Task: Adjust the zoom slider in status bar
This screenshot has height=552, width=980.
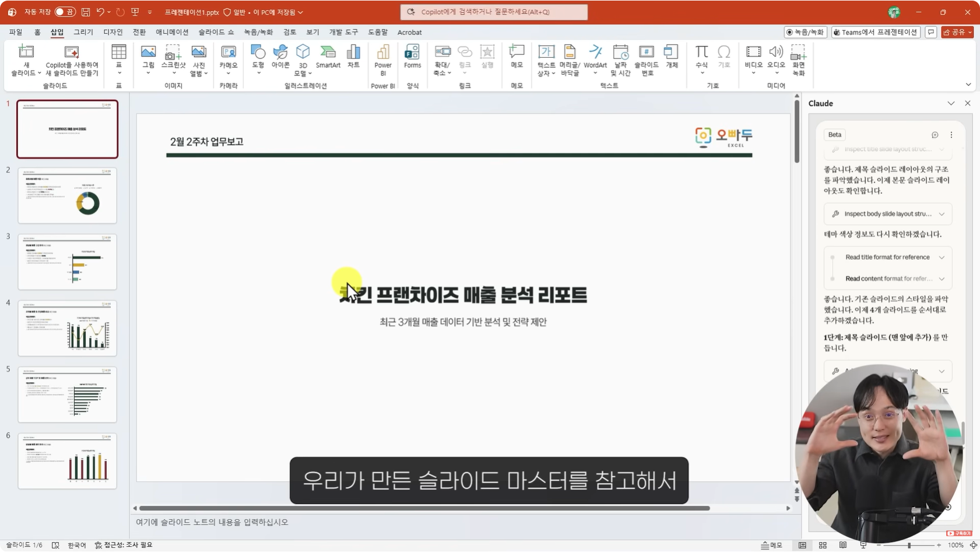Action: click(x=909, y=545)
